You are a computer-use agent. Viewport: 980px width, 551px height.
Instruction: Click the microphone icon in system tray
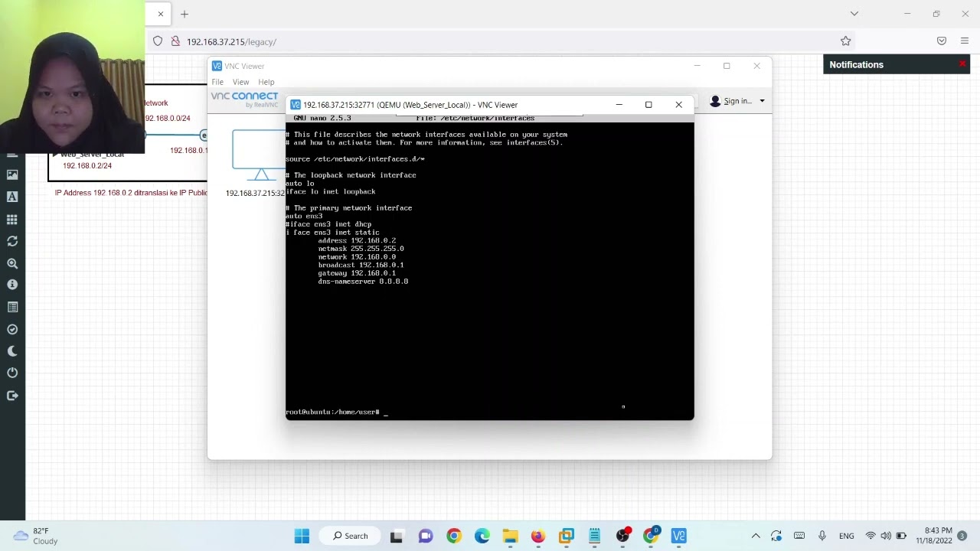(x=822, y=536)
